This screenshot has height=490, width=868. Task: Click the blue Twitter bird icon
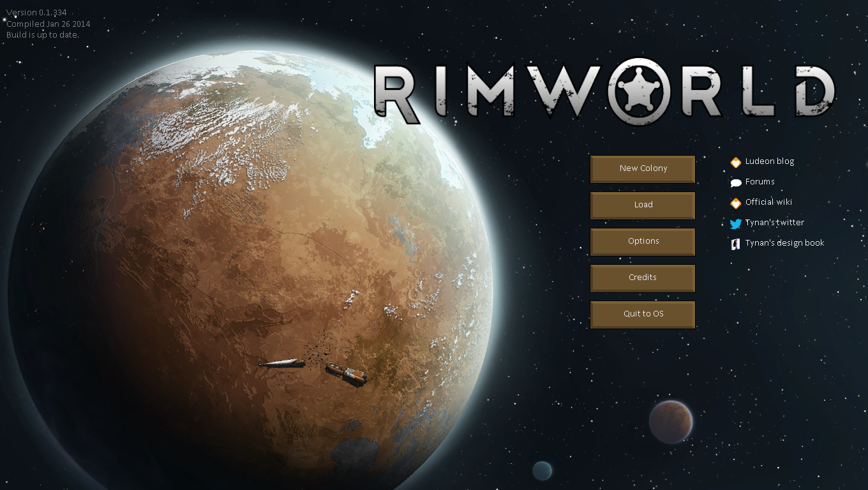[x=735, y=223]
